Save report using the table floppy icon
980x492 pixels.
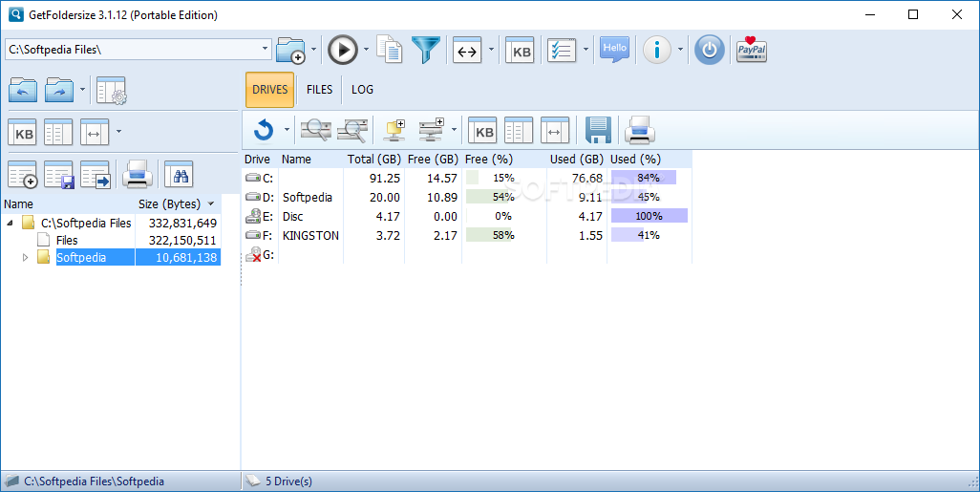59,175
